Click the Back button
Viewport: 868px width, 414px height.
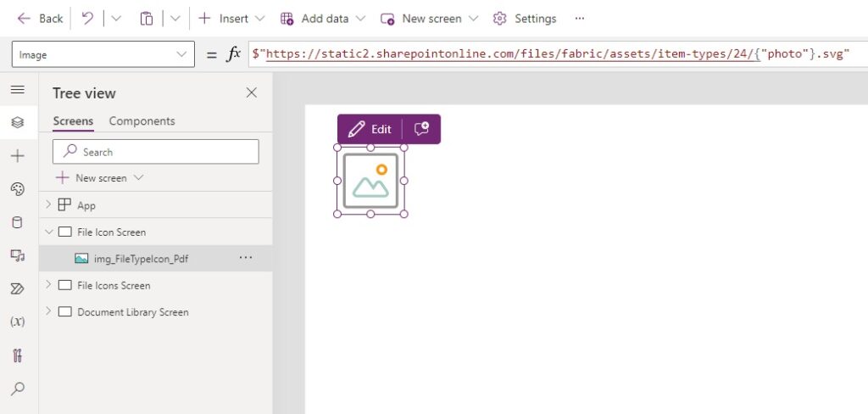[40, 19]
